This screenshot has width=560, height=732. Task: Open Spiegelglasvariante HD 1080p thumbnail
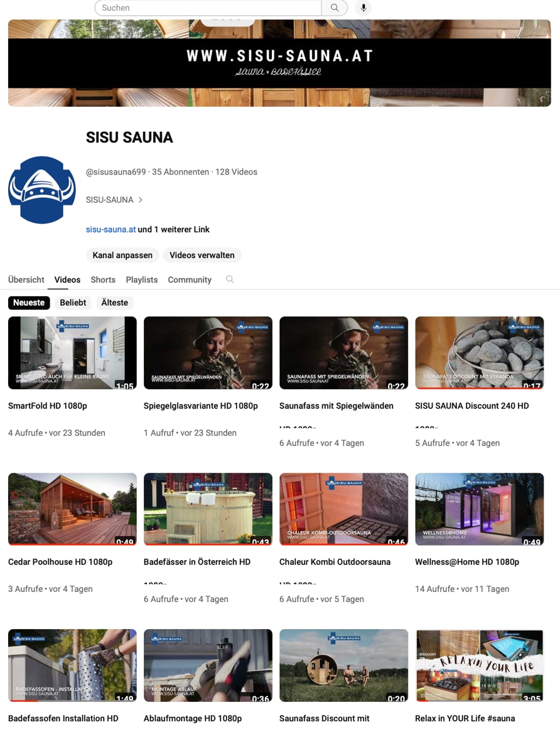point(208,353)
